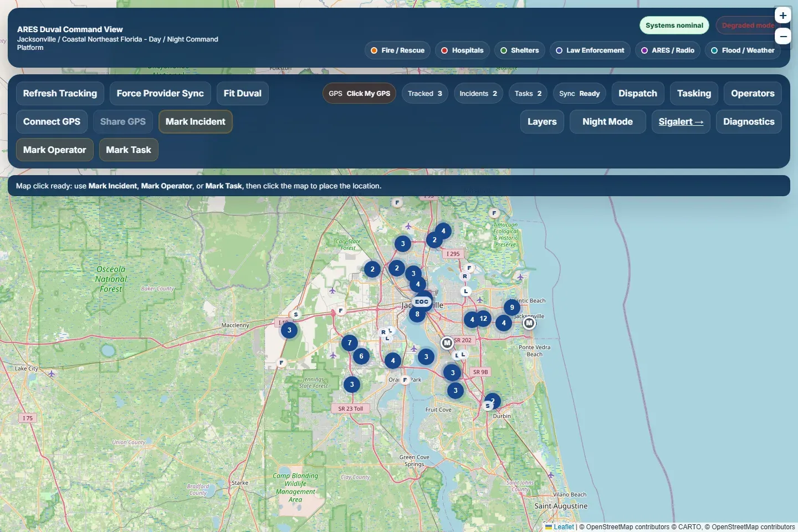Click the GPS Click My GPS pill
The width and height of the screenshot is (798, 532).
[x=359, y=94]
